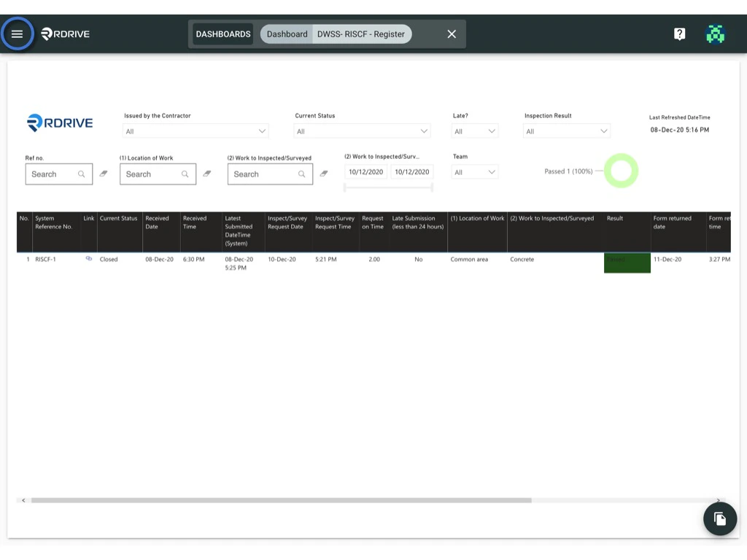This screenshot has height=560, width=747.
Task: Open the Issued by the Contractor dropdown
Action: pos(196,131)
